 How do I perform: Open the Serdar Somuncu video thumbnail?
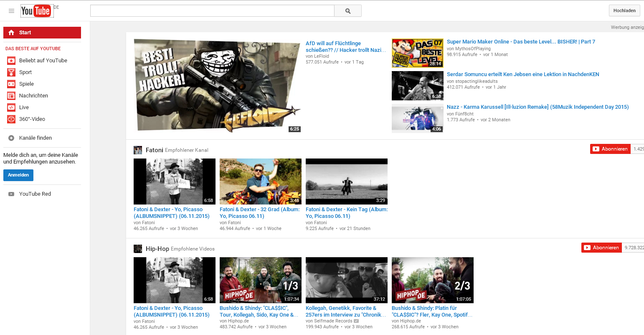tap(418, 86)
